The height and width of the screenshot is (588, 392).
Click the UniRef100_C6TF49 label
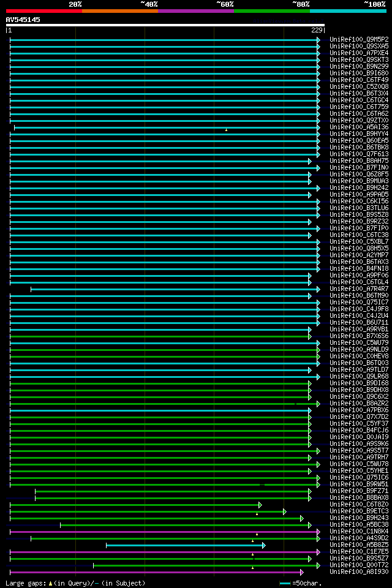tap(359, 80)
